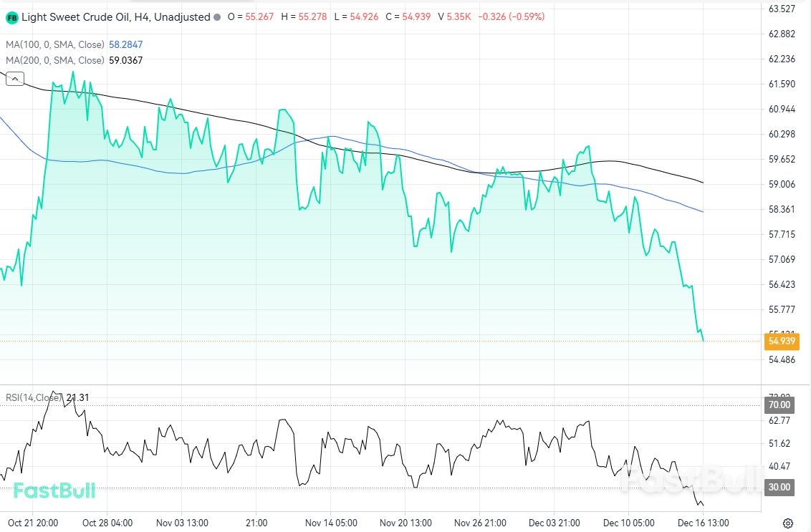Open chart settings gear icon
Viewport: 811px width, 532px height.
[x=787, y=523]
